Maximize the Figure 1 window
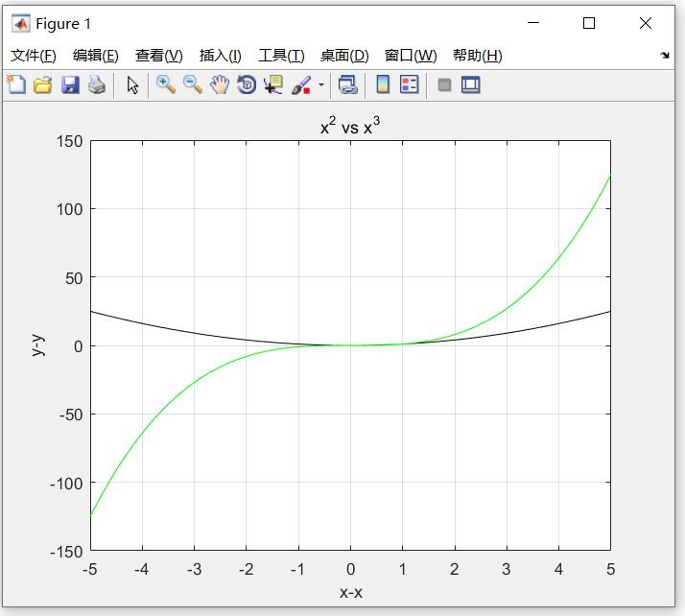 click(x=589, y=23)
